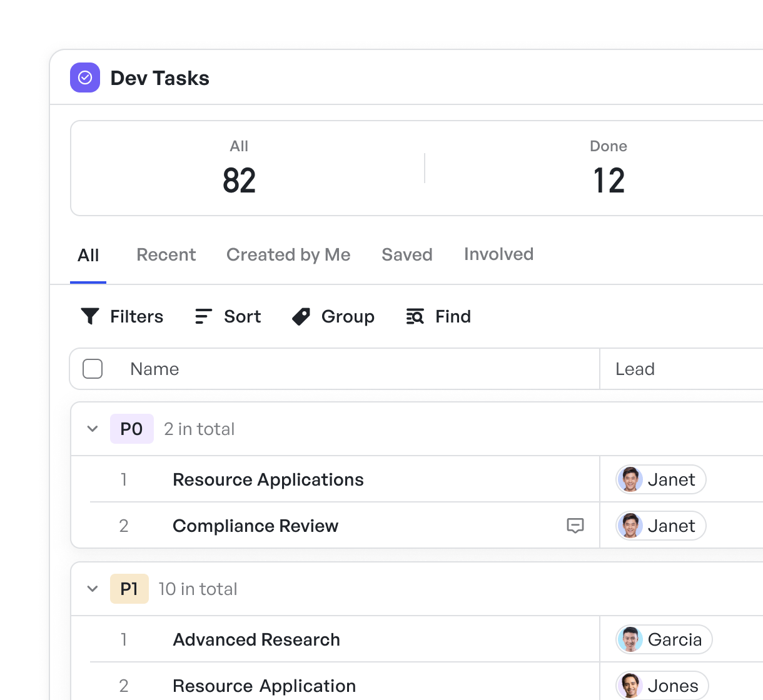
Task: Click the P0 priority tag
Action: (132, 429)
